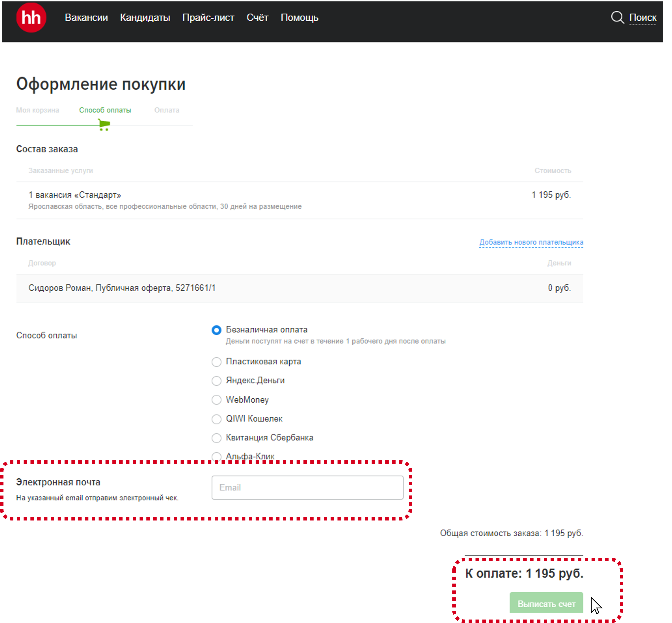
Task: Click the Договор column header
Action: tap(42, 263)
